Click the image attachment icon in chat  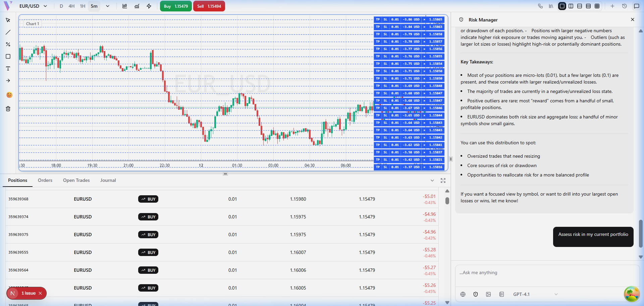click(x=488, y=294)
